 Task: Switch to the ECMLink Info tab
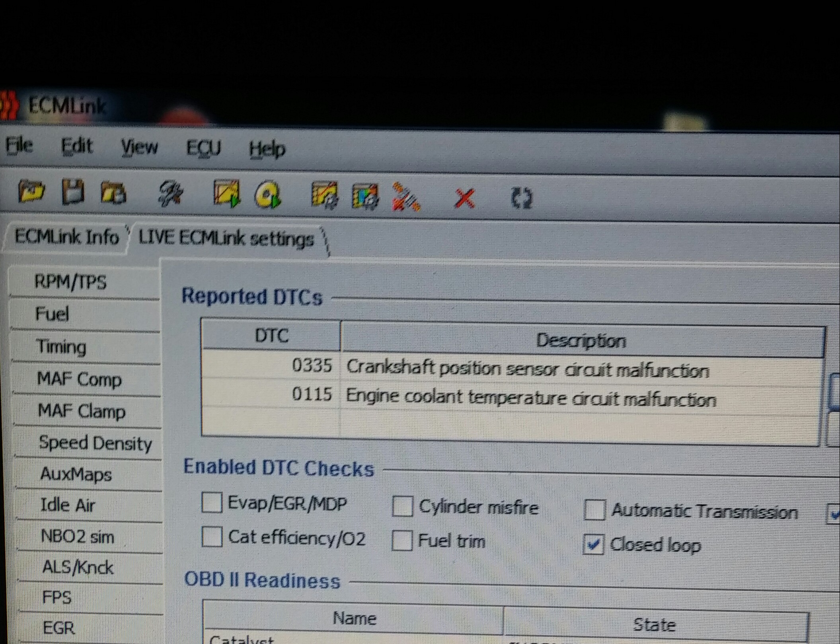coord(67,237)
